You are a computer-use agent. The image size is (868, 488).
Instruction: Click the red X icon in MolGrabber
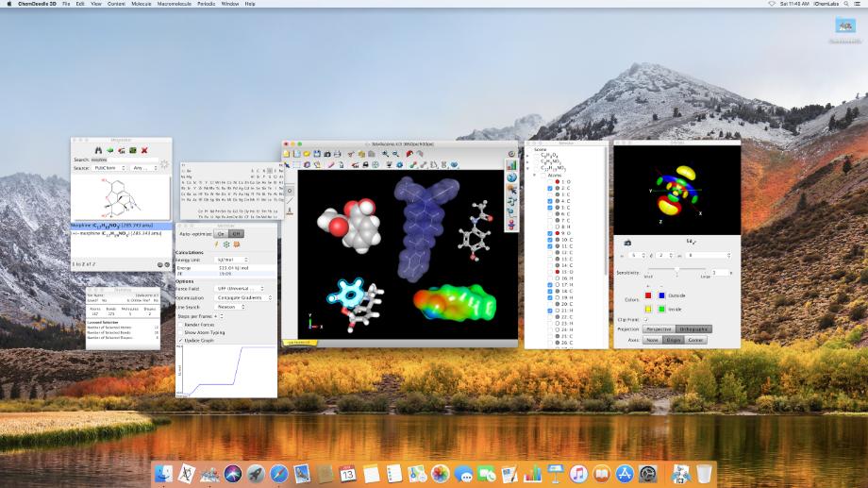144,150
